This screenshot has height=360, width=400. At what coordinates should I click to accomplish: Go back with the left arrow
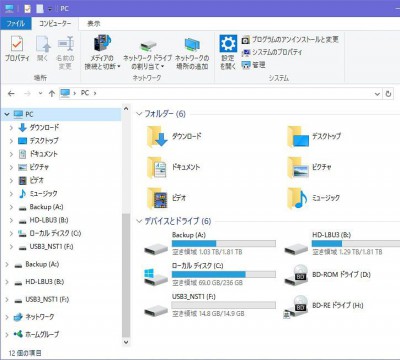coord(11,94)
